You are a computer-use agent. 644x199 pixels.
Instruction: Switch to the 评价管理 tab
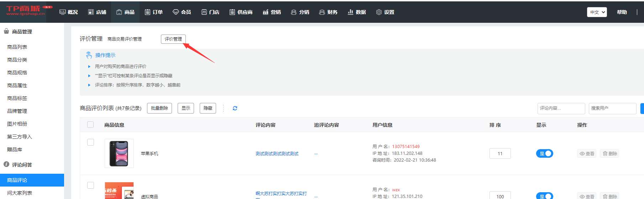coord(173,39)
